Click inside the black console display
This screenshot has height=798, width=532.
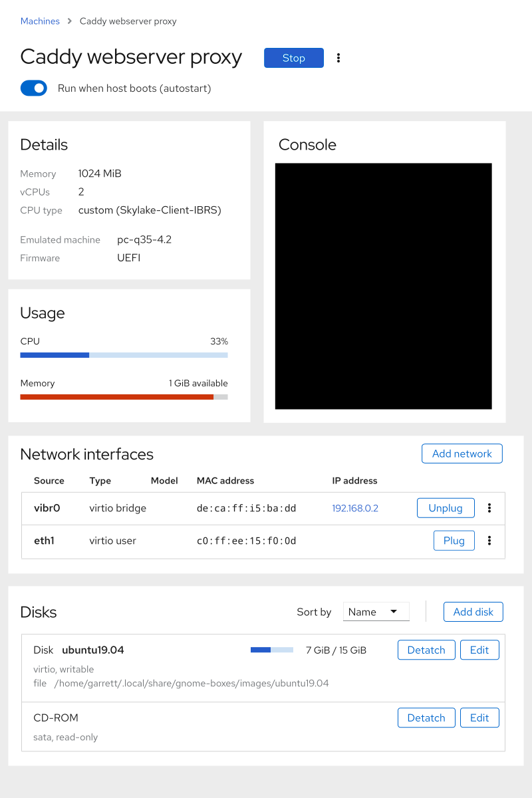point(384,285)
